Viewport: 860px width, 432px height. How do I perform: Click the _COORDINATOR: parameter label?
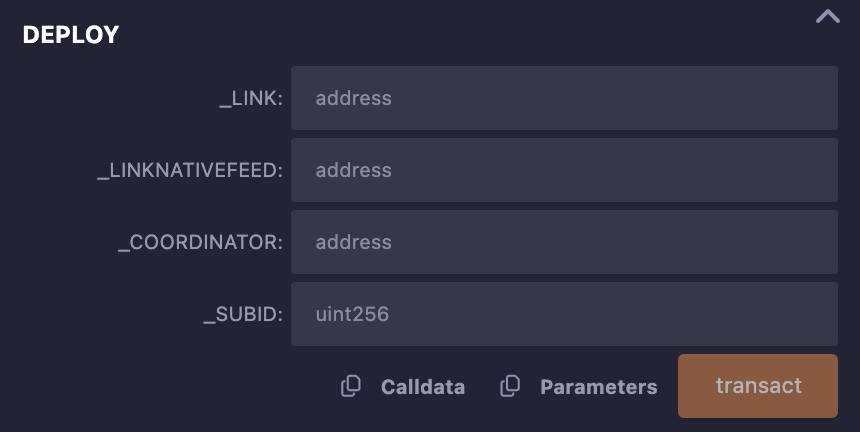coord(201,242)
